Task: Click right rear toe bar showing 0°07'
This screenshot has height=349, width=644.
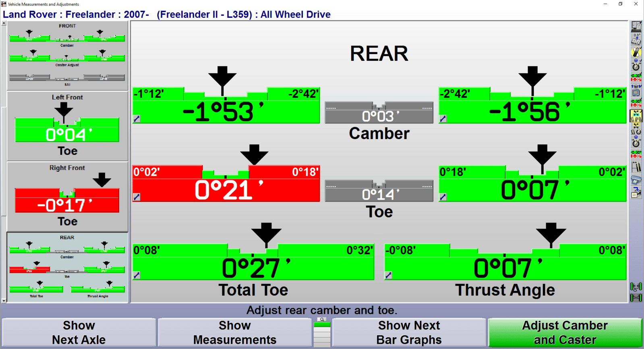Action: pos(532,184)
